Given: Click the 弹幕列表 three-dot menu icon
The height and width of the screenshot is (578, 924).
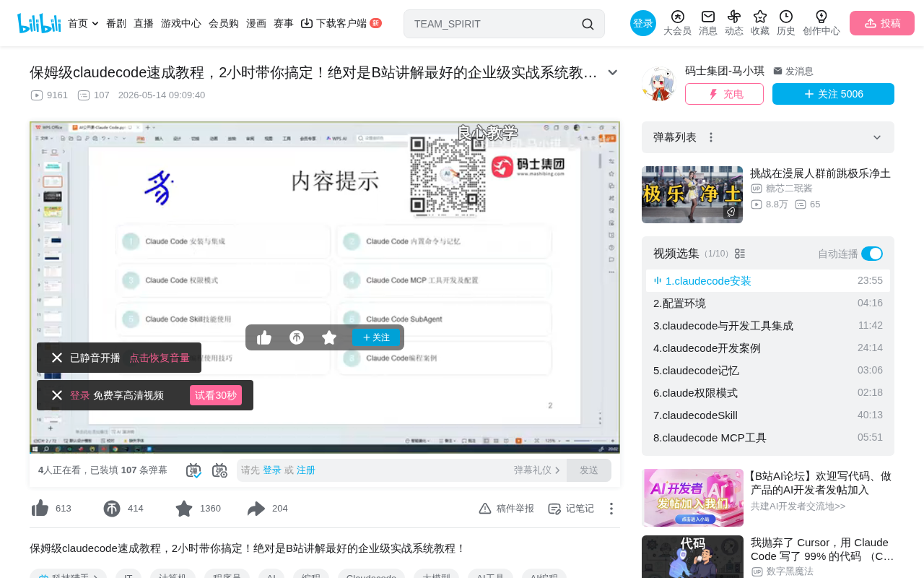Looking at the screenshot, I should [711, 137].
